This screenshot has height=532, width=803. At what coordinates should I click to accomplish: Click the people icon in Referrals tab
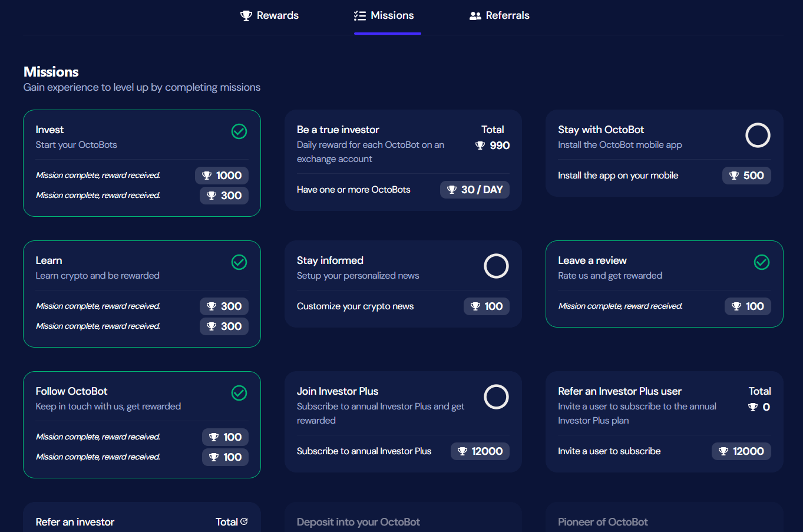[475, 16]
